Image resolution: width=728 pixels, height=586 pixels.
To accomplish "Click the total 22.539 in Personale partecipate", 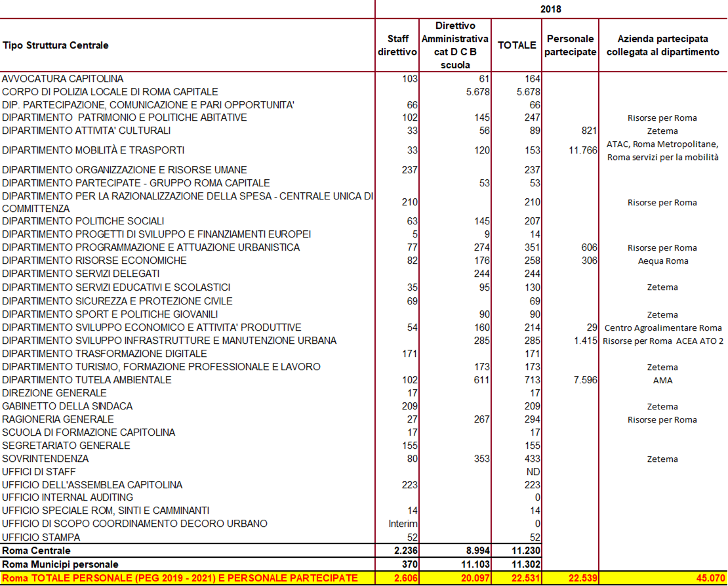I will 583,578.
